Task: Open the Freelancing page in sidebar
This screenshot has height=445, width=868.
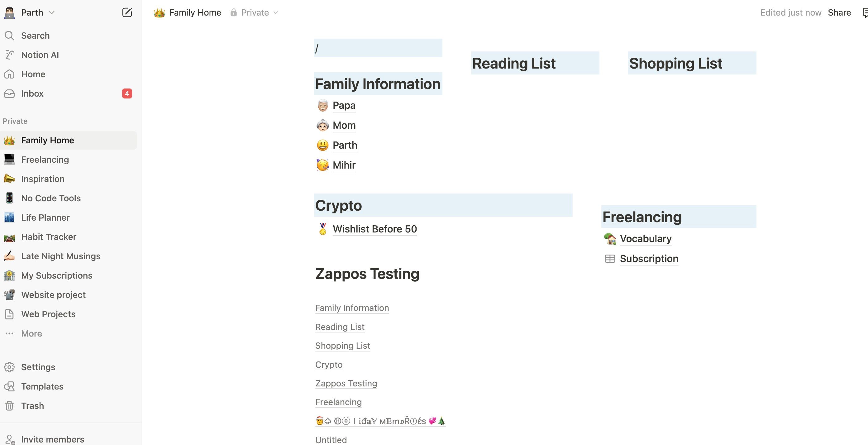Action: pos(45,160)
